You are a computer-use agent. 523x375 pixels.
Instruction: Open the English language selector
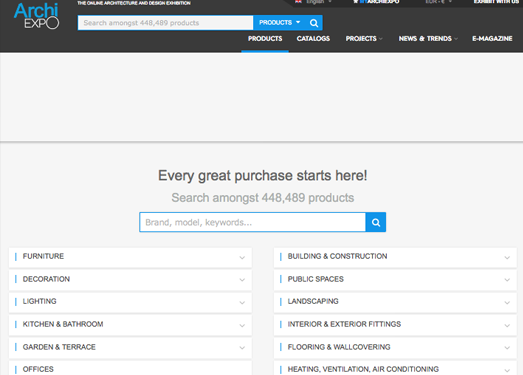(314, 2)
